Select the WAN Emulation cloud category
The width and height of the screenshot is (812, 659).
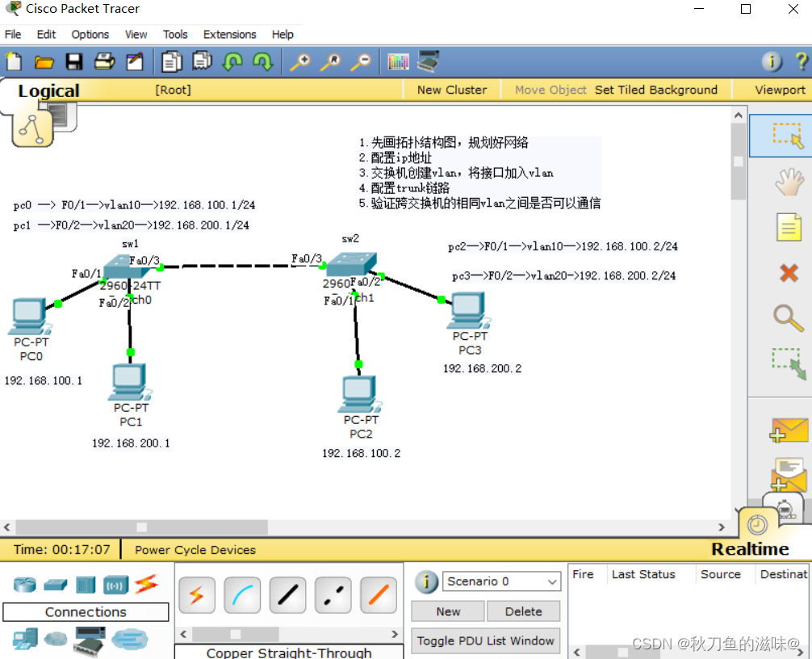point(56,639)
